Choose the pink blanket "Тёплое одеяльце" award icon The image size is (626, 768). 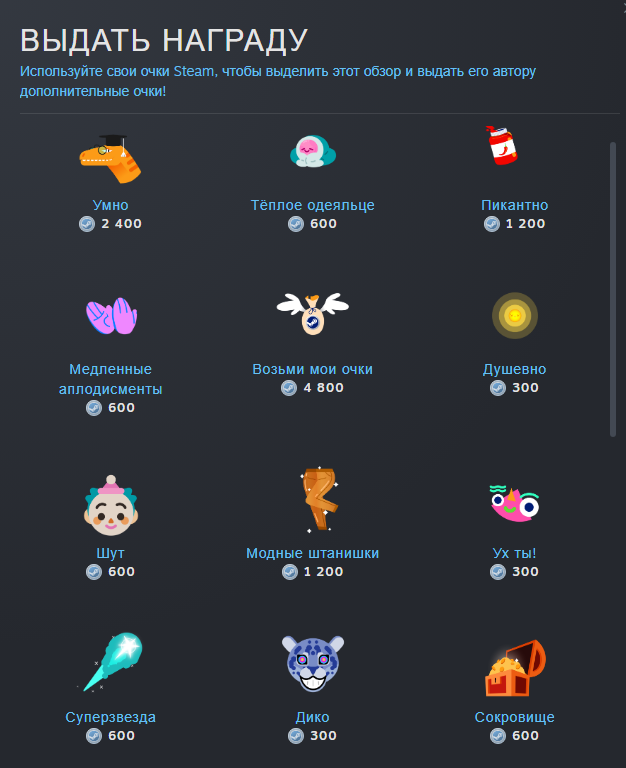(x=313, y=151)
